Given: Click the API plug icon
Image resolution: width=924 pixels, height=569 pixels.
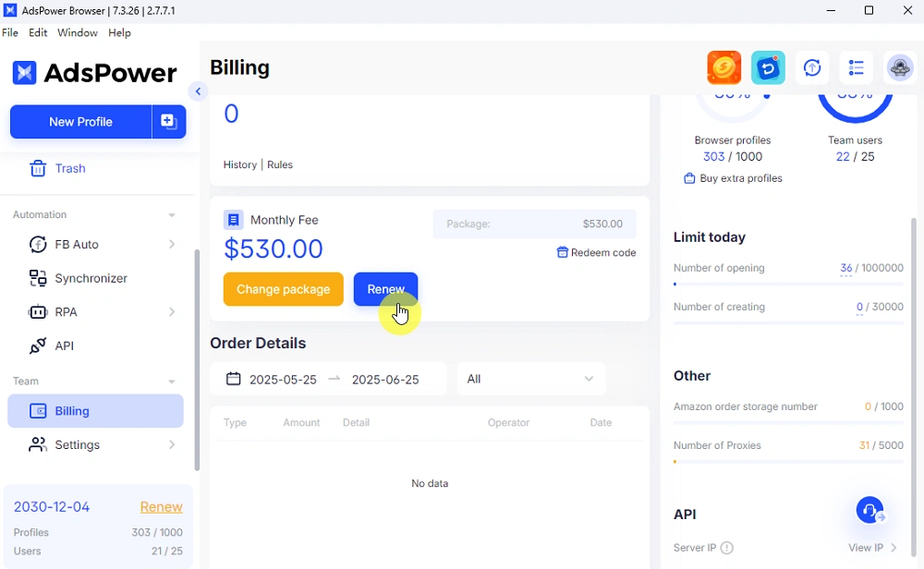Looking at the screenshot, I should point(38,345).
